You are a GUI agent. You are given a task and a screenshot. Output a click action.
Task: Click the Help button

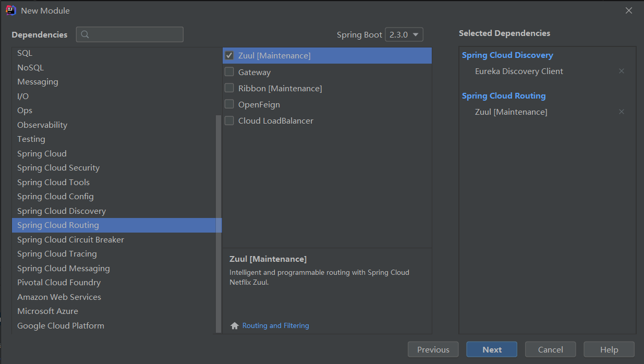click(609, 349)
